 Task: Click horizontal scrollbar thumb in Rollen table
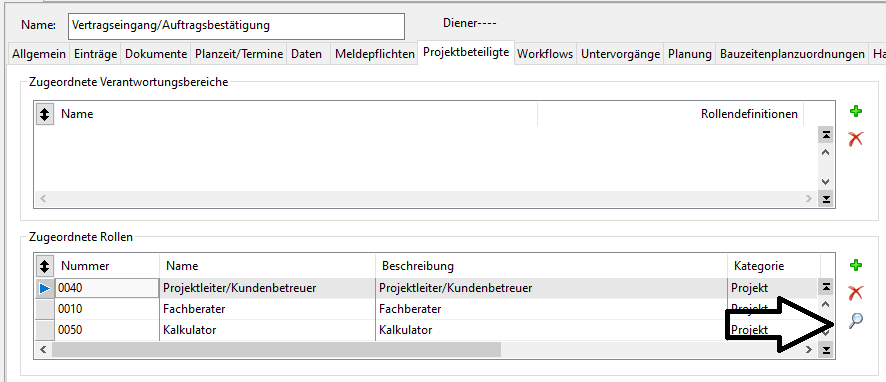(x=276, y=350)
